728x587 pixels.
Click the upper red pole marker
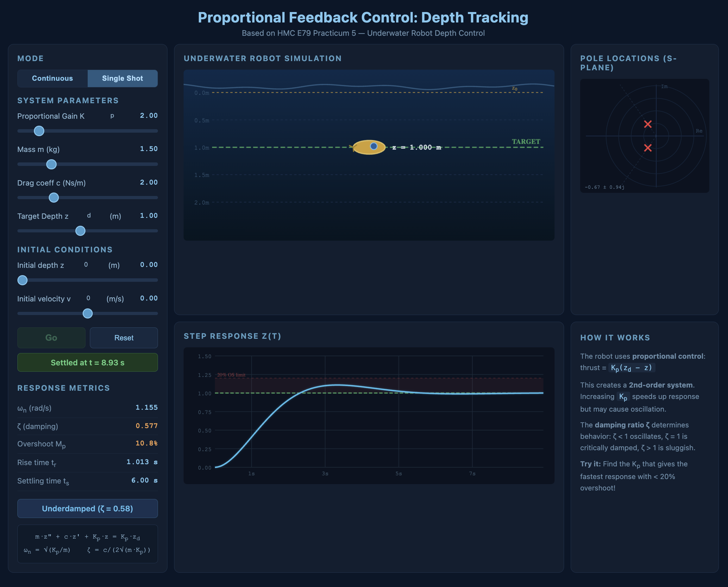[x=648, y=124]
